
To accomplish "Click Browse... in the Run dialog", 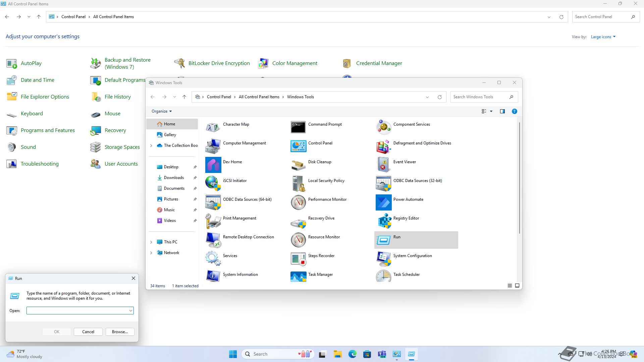I will pyautogui.click(x=120, y=332).
